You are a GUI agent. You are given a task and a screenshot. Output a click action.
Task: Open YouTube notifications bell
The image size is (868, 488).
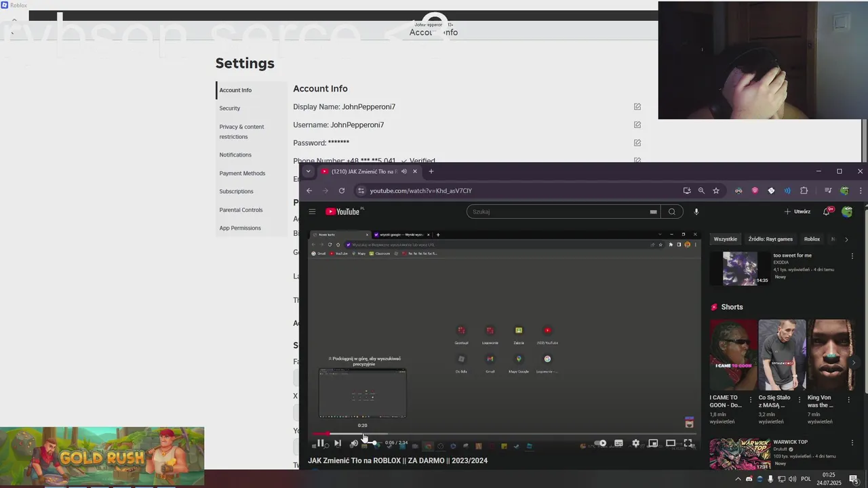[x=826, y=211]
